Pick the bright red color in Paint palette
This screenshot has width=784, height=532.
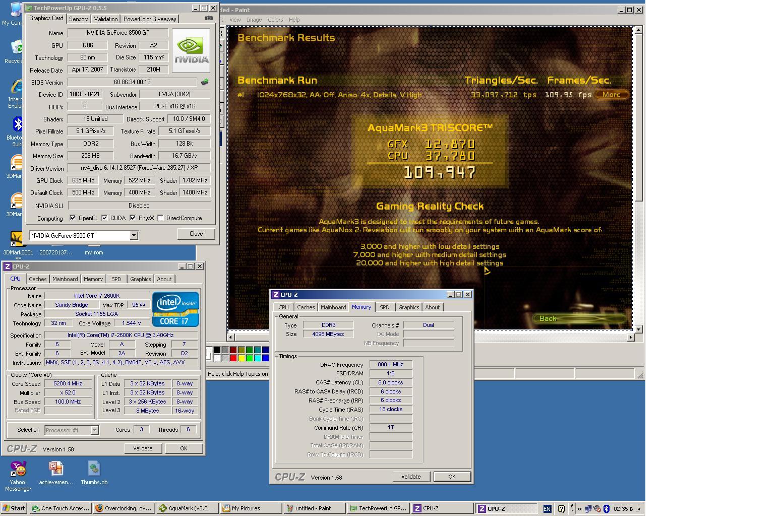point(233,358)
